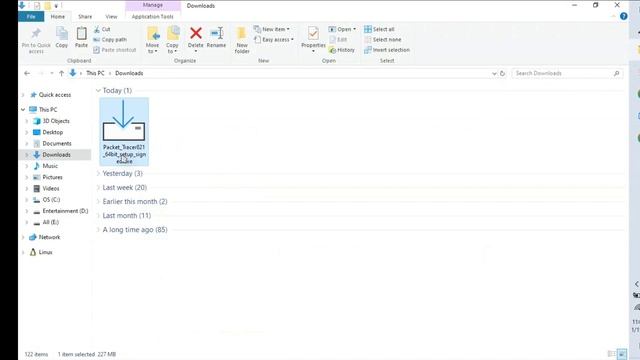The width and height of the screenshot is (640, 360).
Task: Open Application Tools tab
Action: (153, 17)
